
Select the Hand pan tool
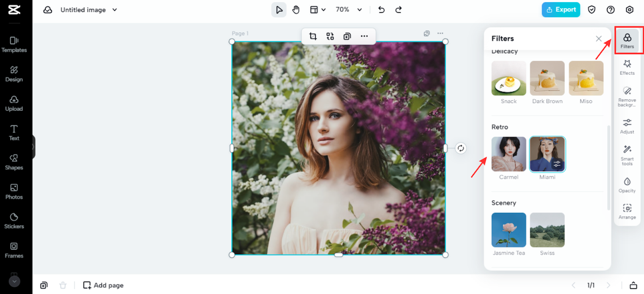pos(296,10)
